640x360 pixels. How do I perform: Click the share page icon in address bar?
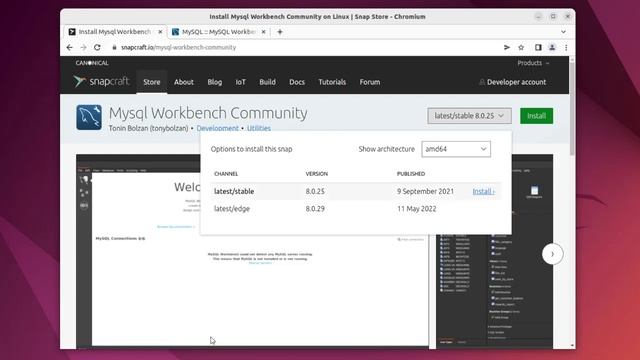pyautogui.click(x=507, y=47)
